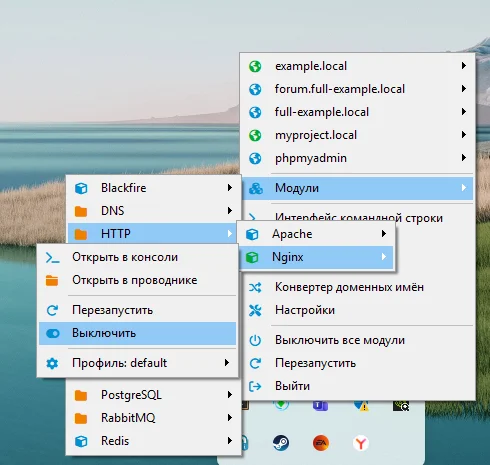Open the EA app tray icon

tap(321, 443)
